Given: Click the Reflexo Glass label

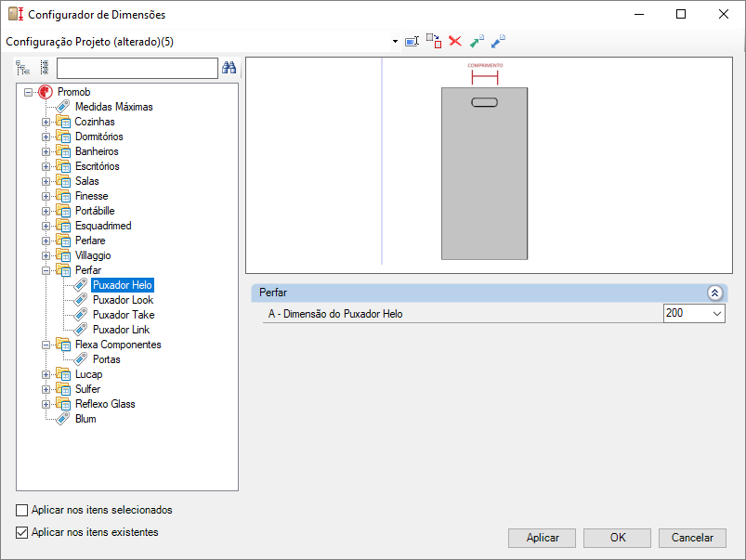Looking at the screenshot, I should pos(105,404).
